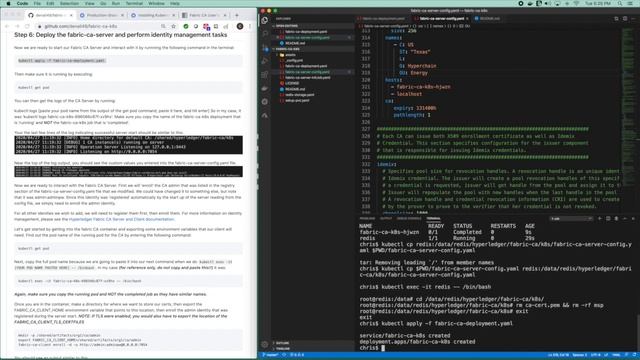Select the Problems panel tab
The image size is (640, 360).
pos(367,219)
